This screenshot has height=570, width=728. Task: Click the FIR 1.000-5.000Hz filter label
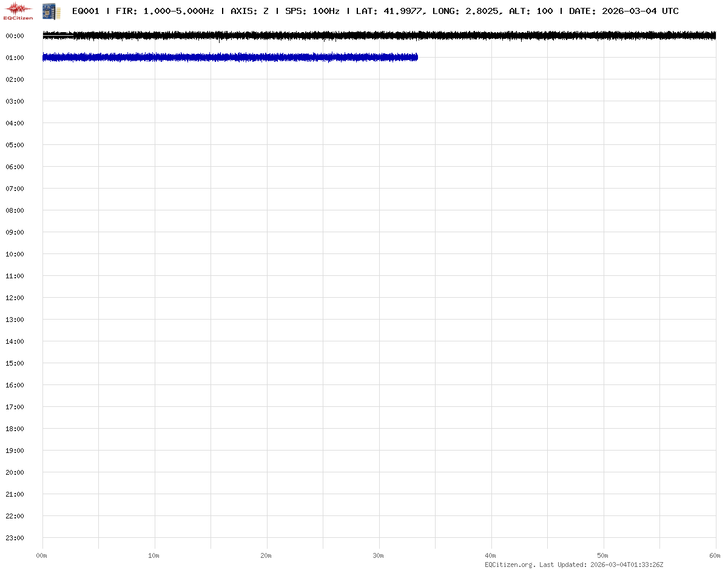164,11
